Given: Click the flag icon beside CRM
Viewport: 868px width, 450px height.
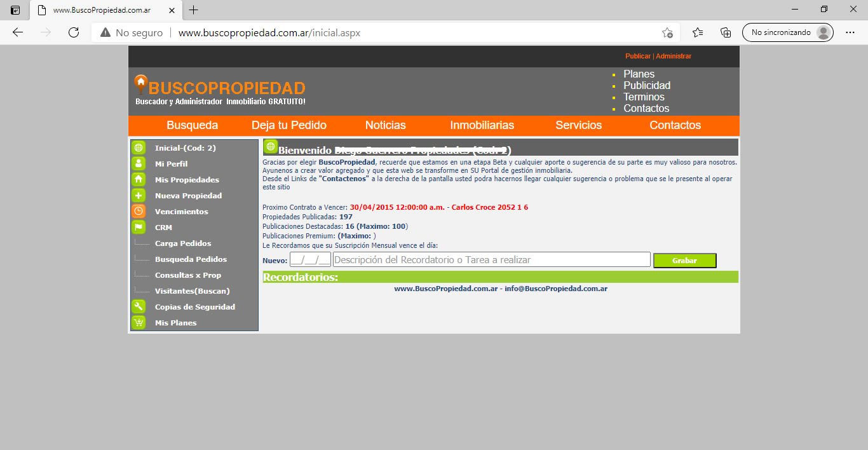Looking at the screenshot, I should [139, 228].
